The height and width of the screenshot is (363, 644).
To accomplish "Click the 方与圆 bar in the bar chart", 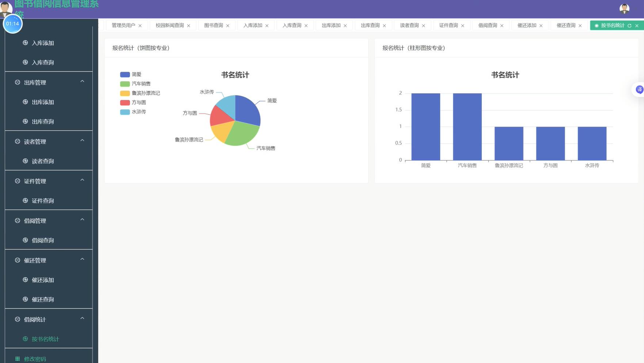I will click(550, 143).
